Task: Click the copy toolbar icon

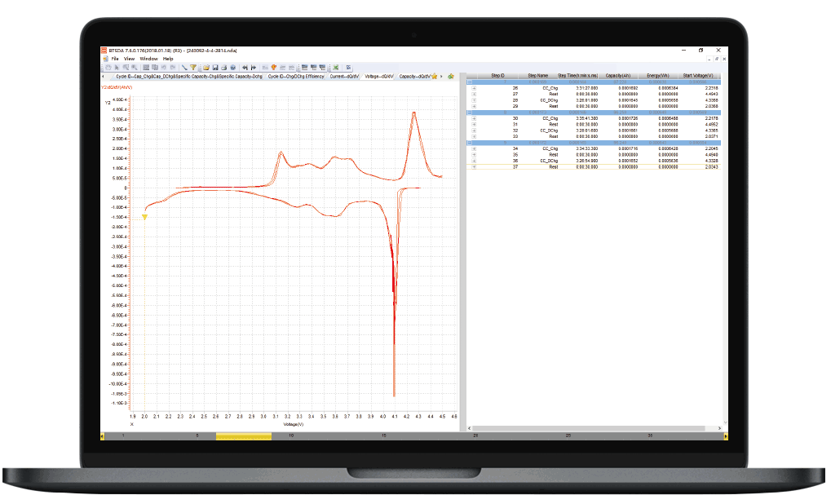Action: tap(155, 68)
